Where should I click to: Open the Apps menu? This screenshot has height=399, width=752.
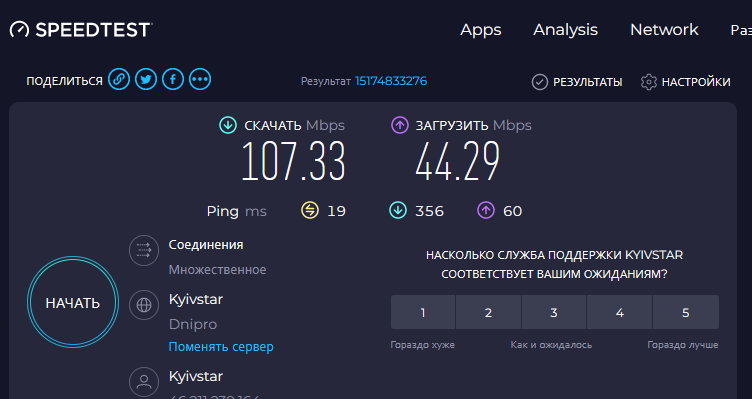click(x=481, y=30)
